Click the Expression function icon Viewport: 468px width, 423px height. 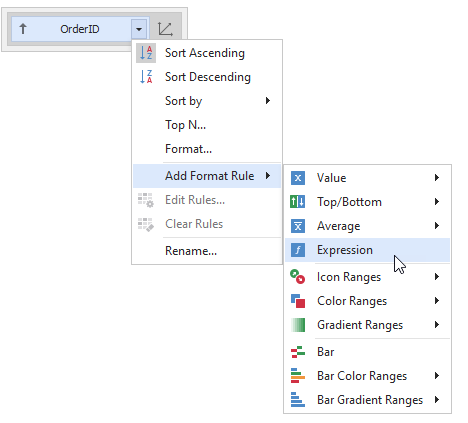[298, 250]
